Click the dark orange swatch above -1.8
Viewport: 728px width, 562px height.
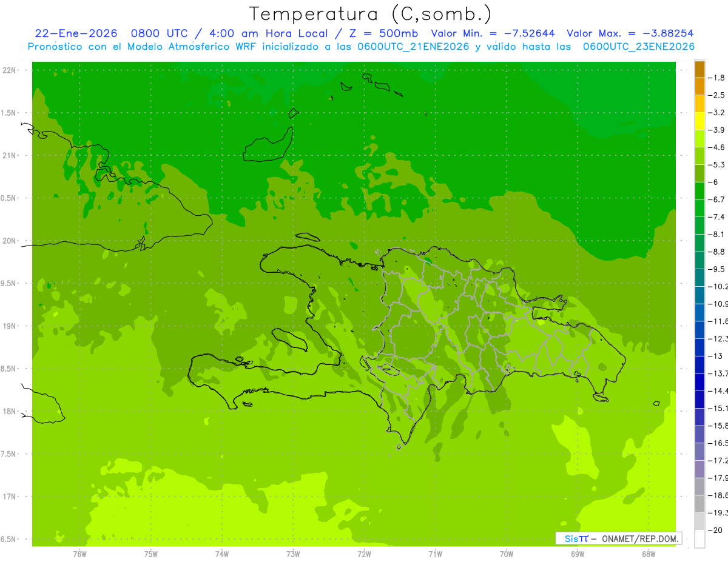(699, 70)
